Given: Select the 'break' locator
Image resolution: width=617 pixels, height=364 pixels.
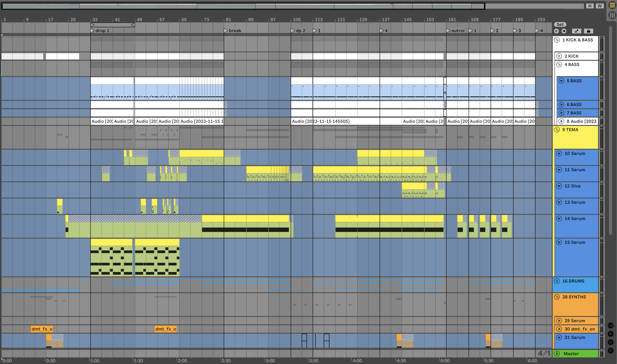Looking at the screenshot, I should click(233, 30).
